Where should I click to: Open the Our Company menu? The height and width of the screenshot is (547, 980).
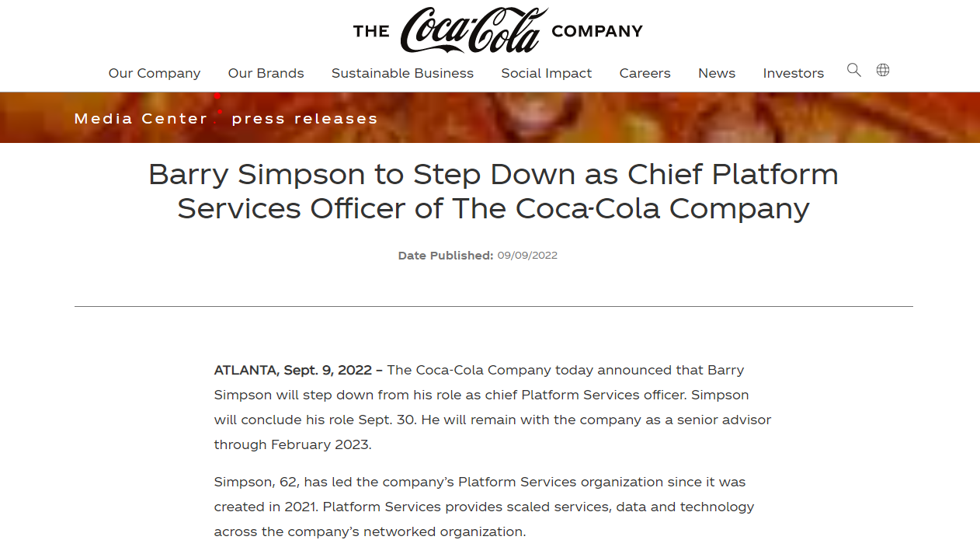pos(155,73)
